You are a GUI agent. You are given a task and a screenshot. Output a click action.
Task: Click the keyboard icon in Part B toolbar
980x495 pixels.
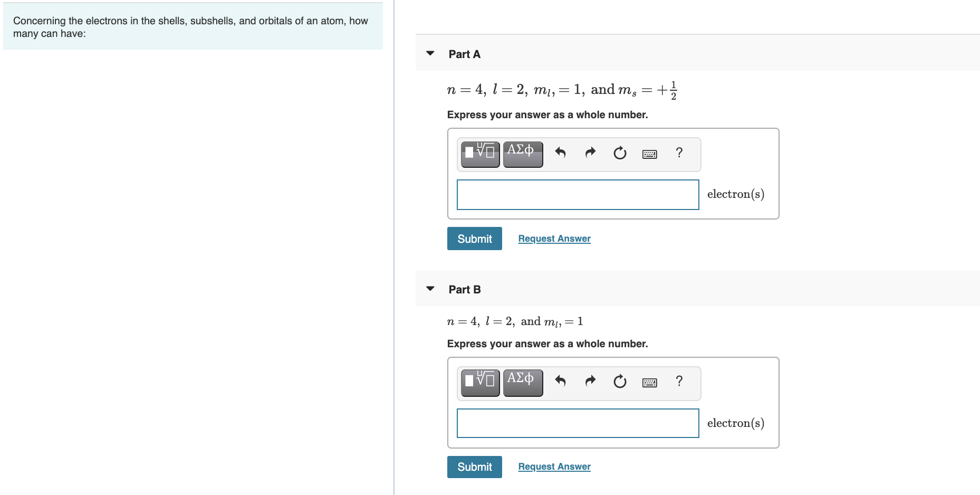click(x=649, y=382)
